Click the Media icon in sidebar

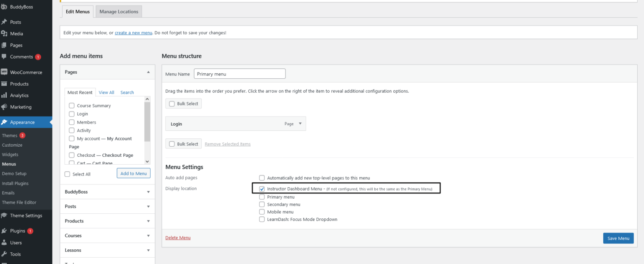pos(4,34)
